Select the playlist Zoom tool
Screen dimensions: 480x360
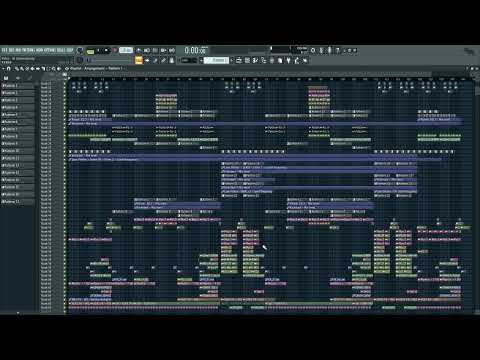pos(54,69)
